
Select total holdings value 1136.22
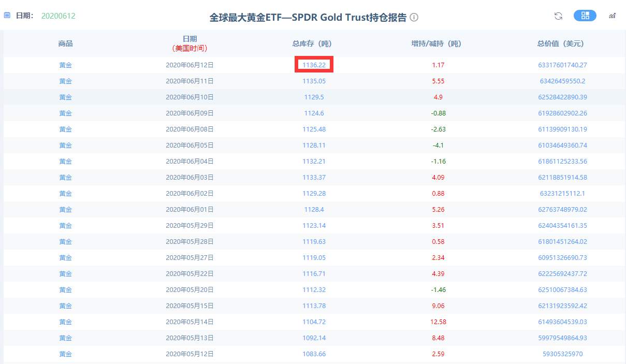point(314,65)
